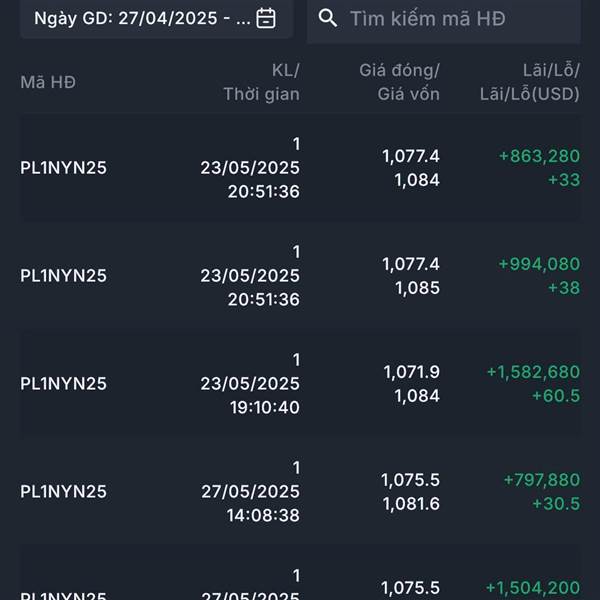600x600 pixels.
Task: Tap the magnifier search icon
Action: tap(328, 18)
